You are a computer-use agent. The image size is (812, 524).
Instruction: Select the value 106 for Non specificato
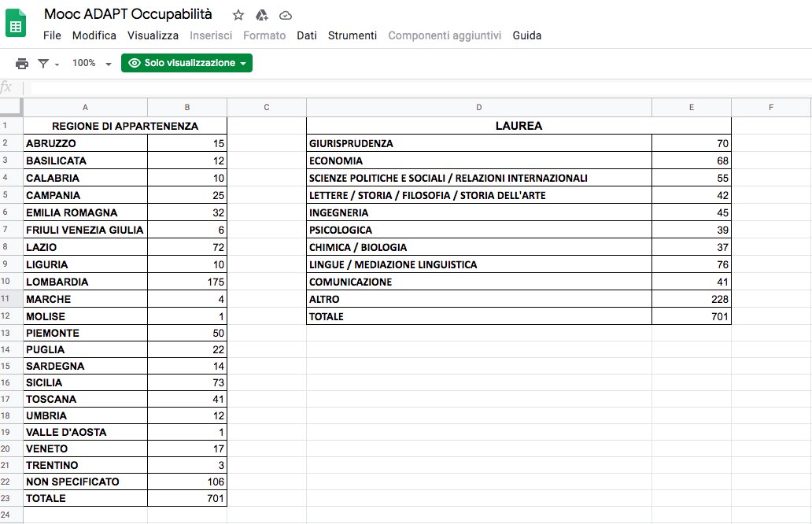pos(187,482)
